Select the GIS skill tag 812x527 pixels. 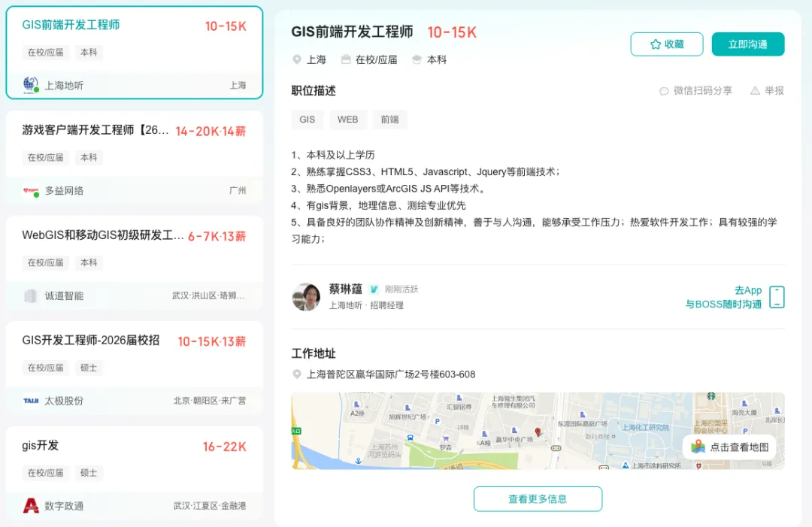coord(307,120)
